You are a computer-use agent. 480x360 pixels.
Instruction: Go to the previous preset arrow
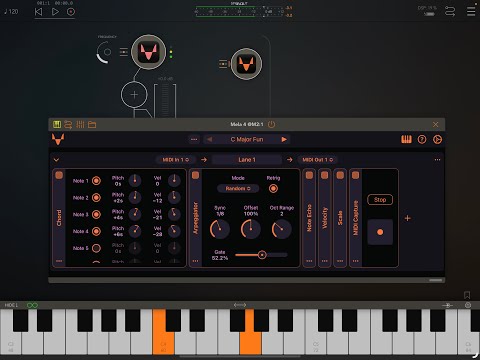point(209,139)
